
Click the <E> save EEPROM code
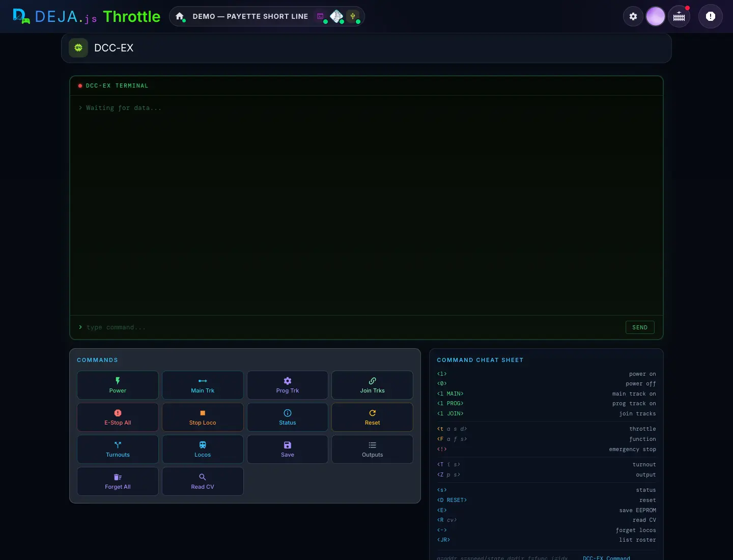pyautogui.click(x=442, y=510)
